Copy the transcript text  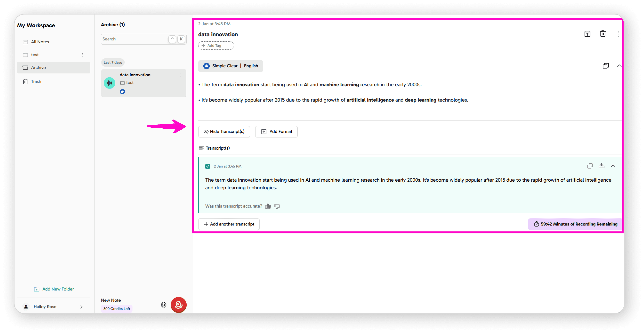(x=590, y=166)
